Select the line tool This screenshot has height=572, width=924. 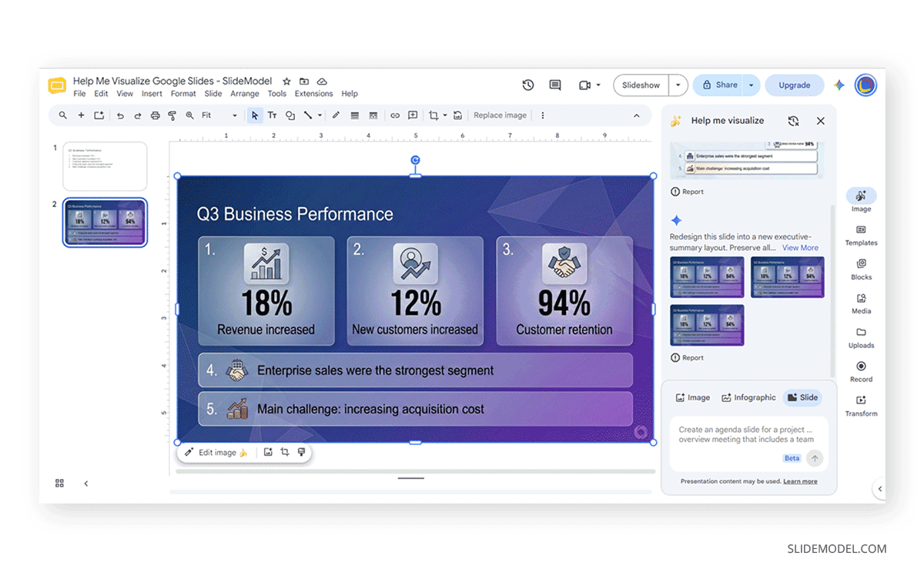pyautogui.click(x=308, y=115)
